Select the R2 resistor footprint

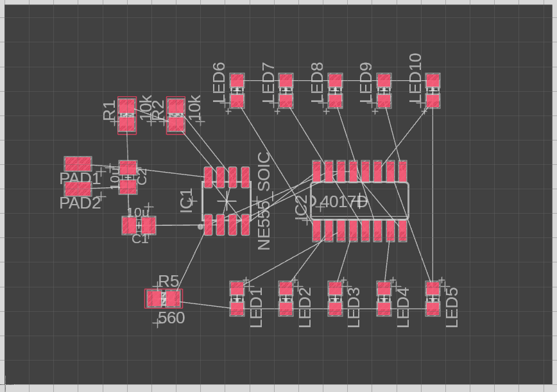click(x=176, y=115)
